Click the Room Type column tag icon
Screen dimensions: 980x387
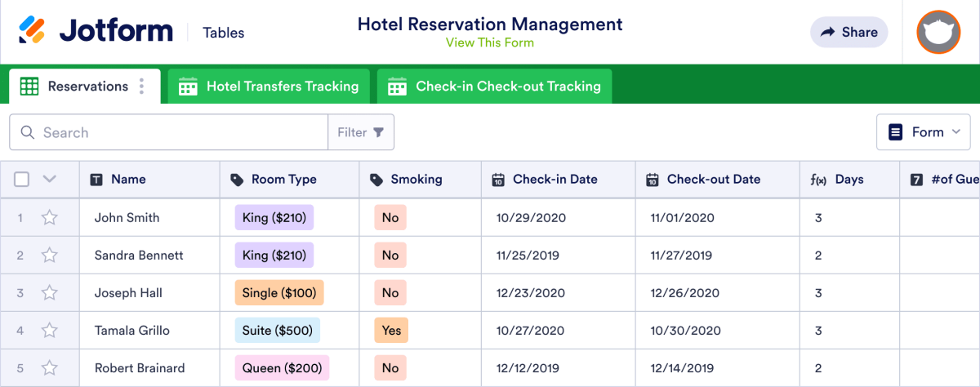click(237, 180)
